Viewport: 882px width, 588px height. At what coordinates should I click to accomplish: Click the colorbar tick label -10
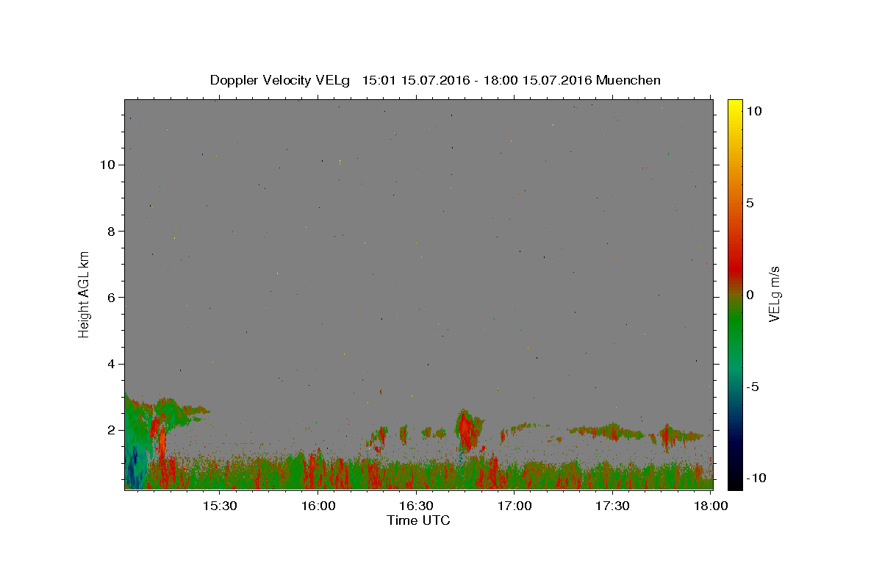tap(755, 478)
